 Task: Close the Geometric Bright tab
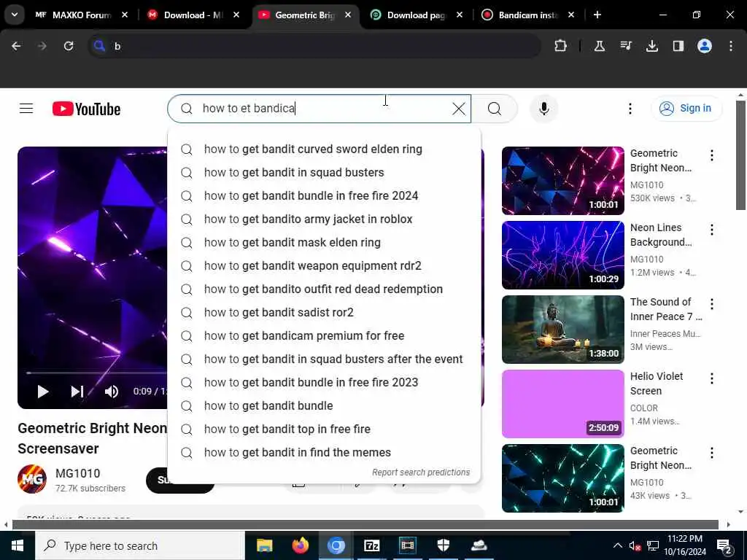click(x=348, y=15)
